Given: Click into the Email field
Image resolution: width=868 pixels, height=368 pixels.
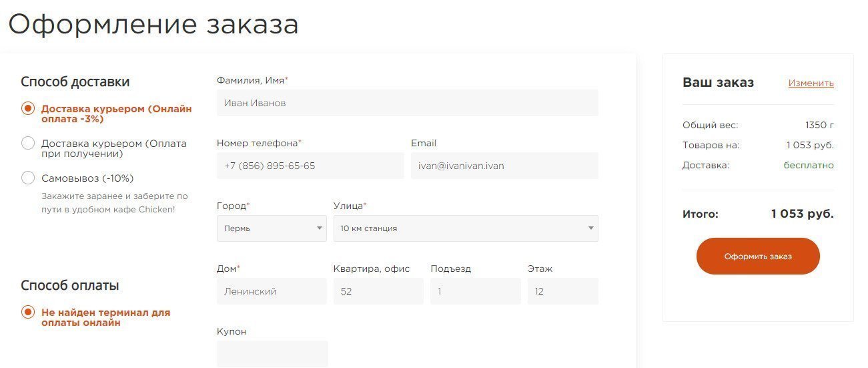Looking at the screenshot, I should coord(504,166).
